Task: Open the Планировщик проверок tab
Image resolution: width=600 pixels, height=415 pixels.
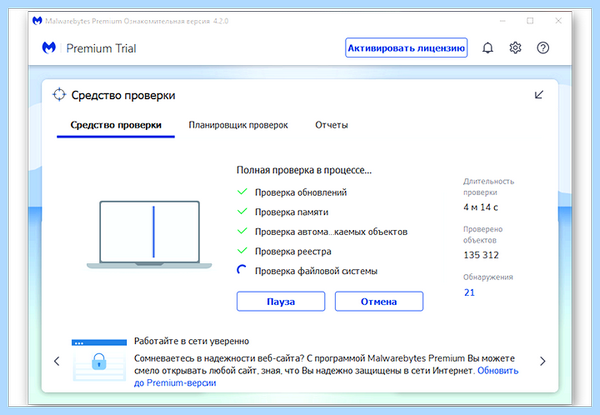Action: pos(238,125)
